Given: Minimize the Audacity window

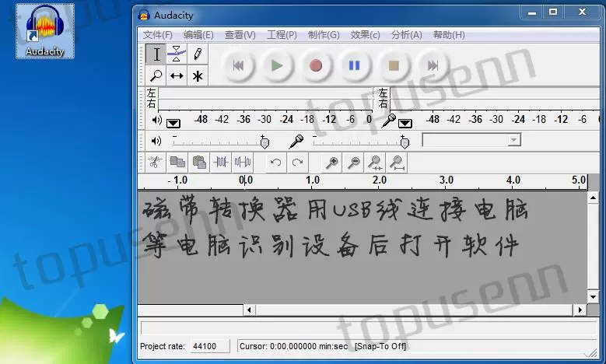Looking at the screenshot, I should pyautogui.click(x=532, y=12).
